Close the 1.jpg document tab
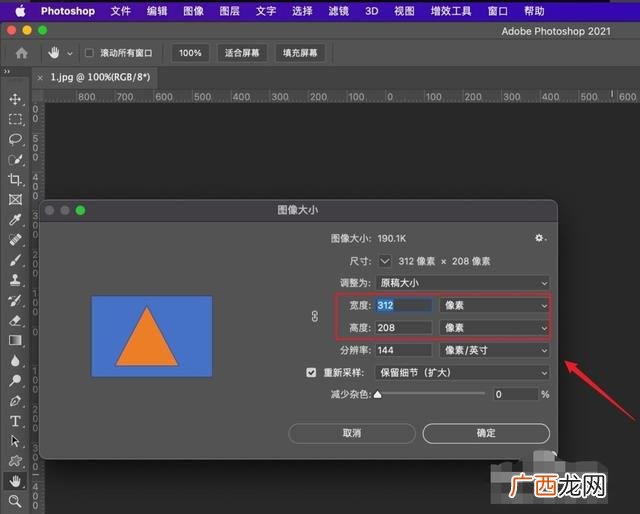The width and height of the screenshot is (640, 514). point(40,78)
